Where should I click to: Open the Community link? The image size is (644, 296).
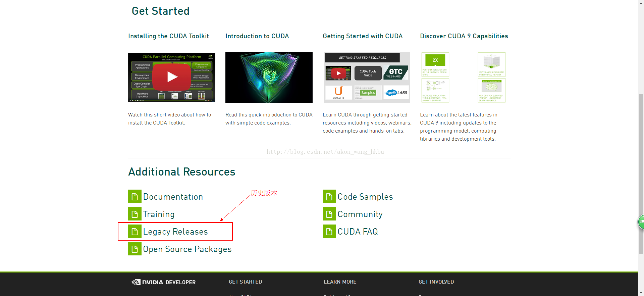(360, 214)
